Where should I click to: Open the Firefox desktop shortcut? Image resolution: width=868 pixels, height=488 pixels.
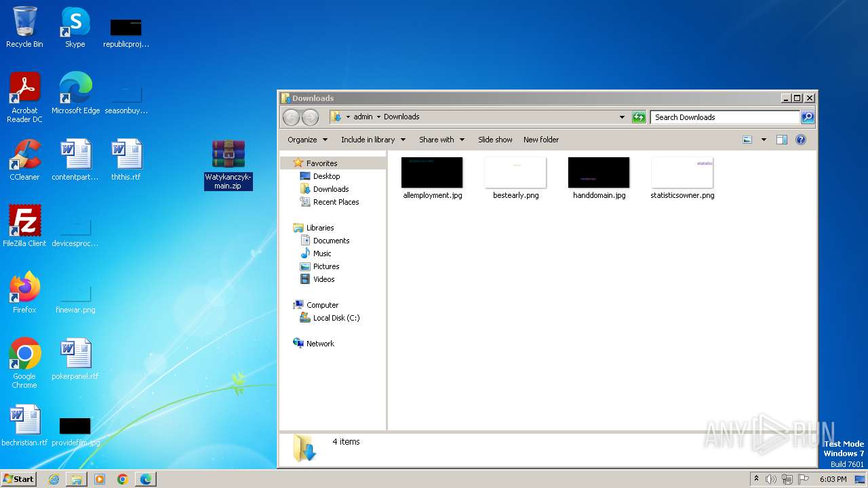(24, 292)
